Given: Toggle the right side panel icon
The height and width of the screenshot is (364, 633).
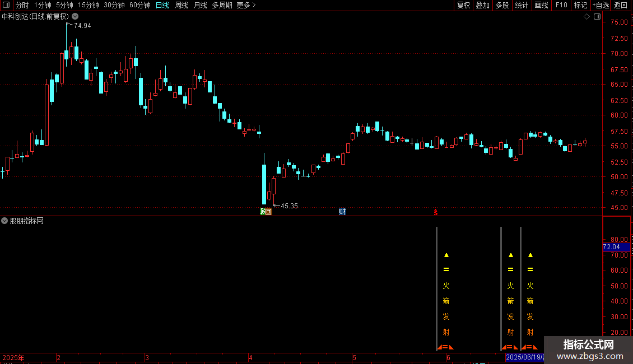Looking at the screenshot, I should coord(597,17).
